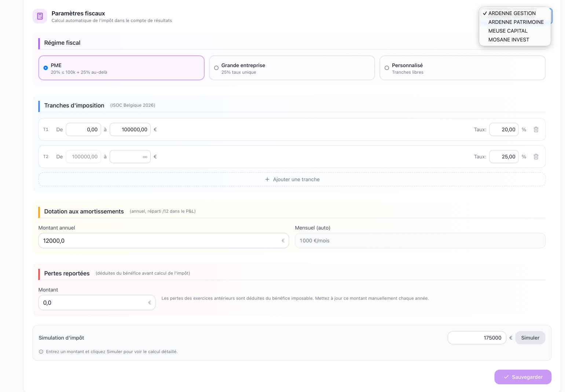Choose ARDENNE GESTION in the company list

coord(515,13)
